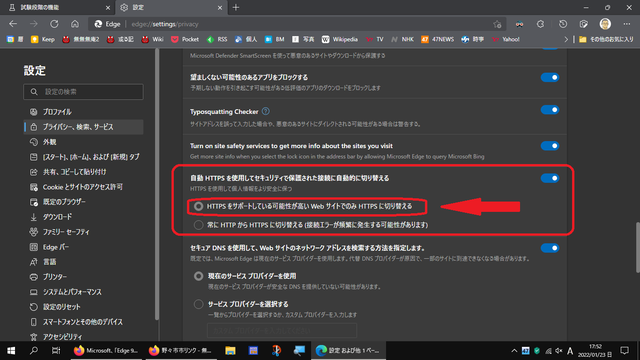The width and height of the screenshot is (640, 360).
Task: Open Task View on the taskbar
Action: pyautogui.click(x=56, y=351)
